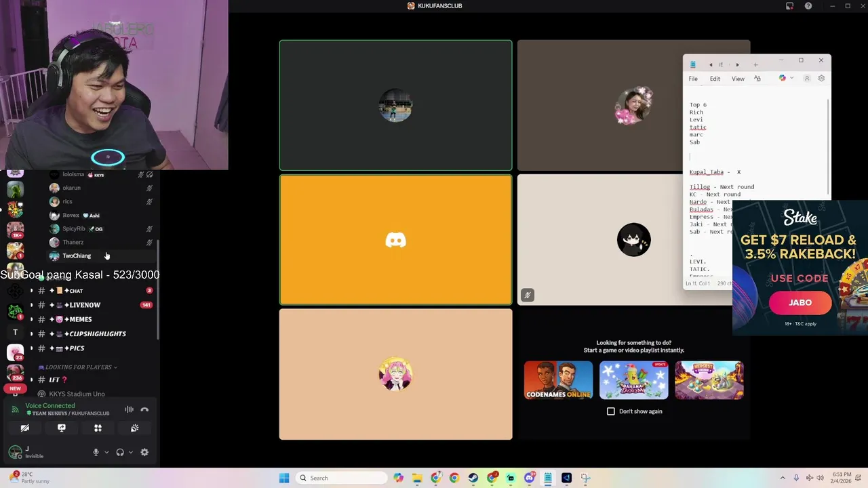Add a new tab in Notepad
The height and width of the screenshot is (488, 868).
(755, 65)
